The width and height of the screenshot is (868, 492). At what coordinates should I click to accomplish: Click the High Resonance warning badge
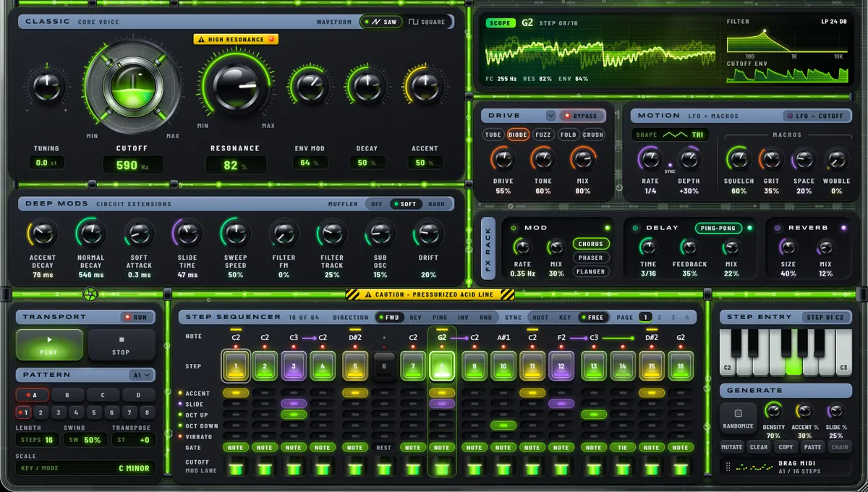[x=236, y=39]
